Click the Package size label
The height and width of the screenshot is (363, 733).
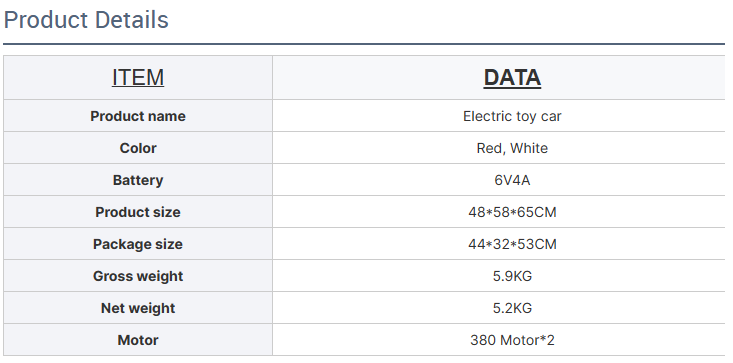coord(138,244)
